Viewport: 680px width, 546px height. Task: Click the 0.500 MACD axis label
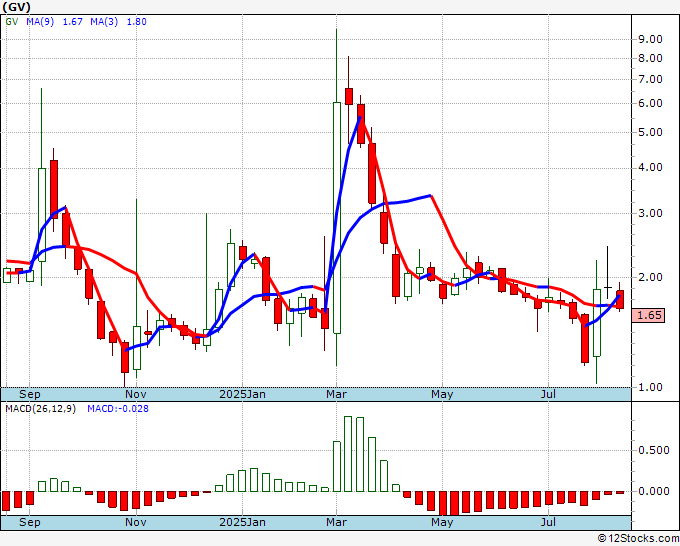click(654, 451)
